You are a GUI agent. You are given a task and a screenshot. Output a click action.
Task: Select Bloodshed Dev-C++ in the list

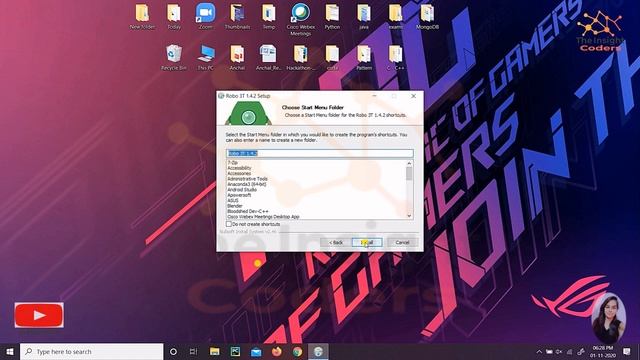(248, 211)
